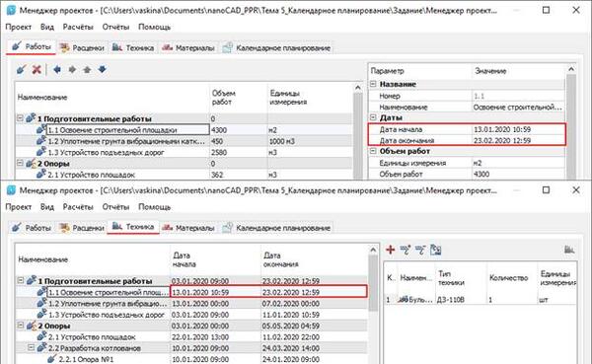Switch to Работы tab in lower window
This screenshot has height=364, width=592.
pos(32,228)
